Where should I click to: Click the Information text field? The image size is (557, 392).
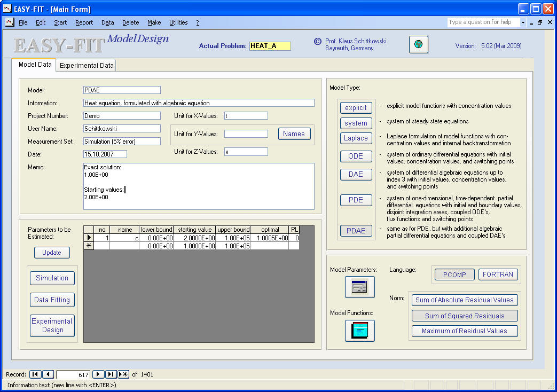tap(199, 103)
